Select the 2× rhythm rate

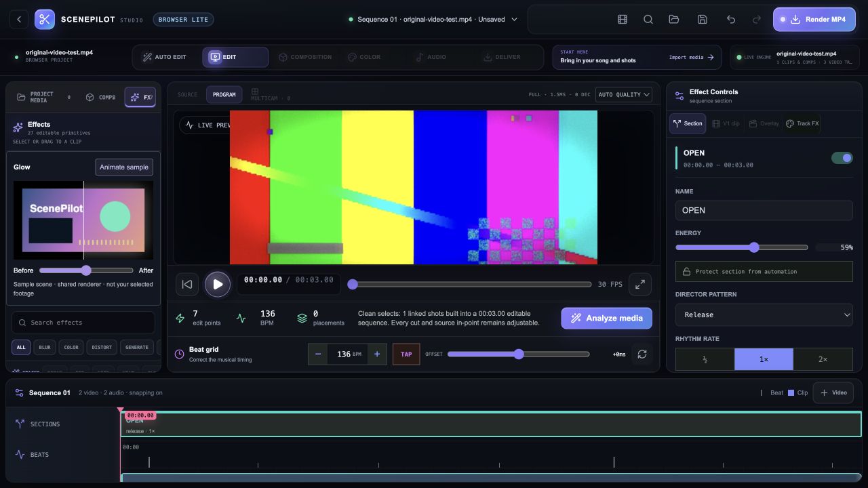coord(823,359)
